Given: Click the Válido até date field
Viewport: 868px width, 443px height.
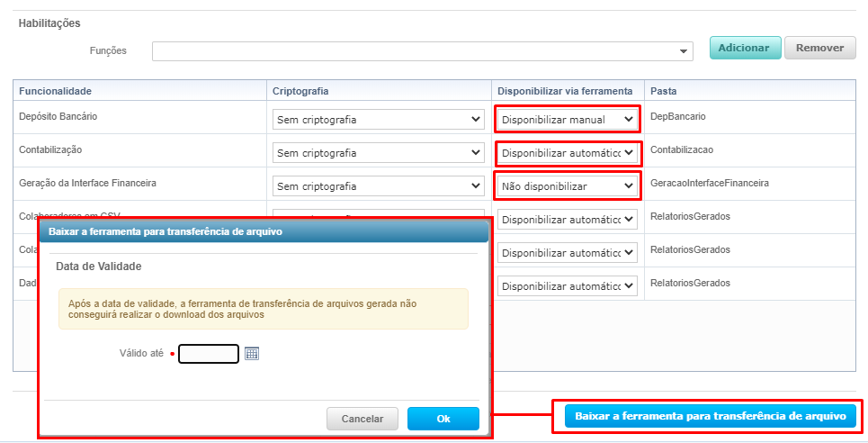Looking at the screenshot, I should click(209, 354).
